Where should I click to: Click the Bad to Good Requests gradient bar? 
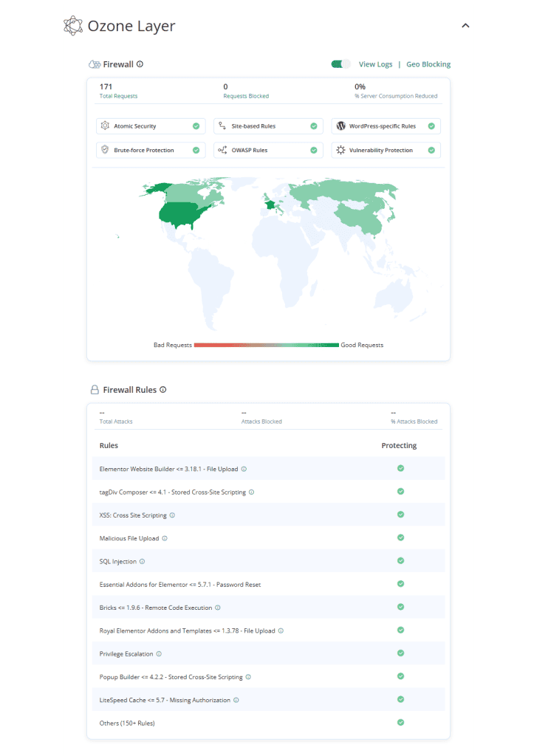pos(267,345)
